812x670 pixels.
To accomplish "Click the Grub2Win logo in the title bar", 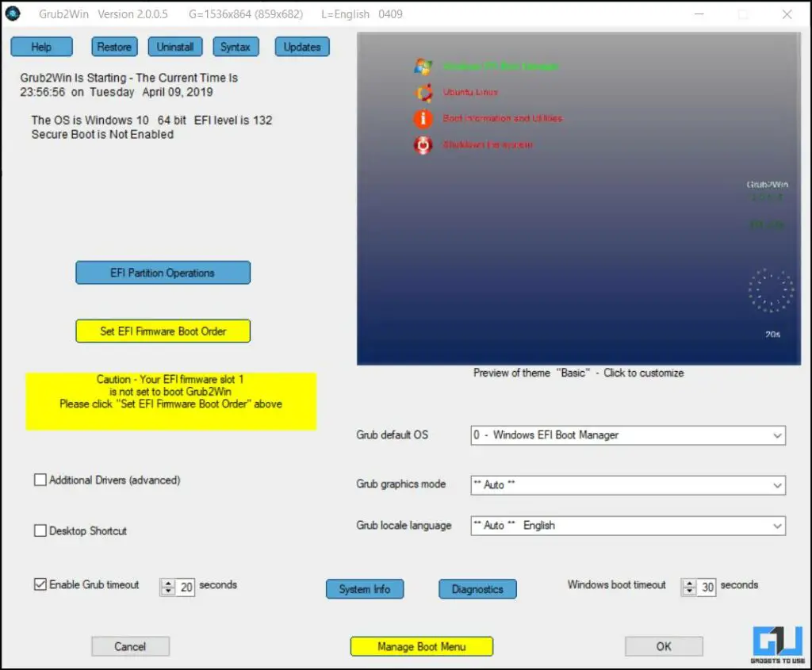I will click(13, 13).
